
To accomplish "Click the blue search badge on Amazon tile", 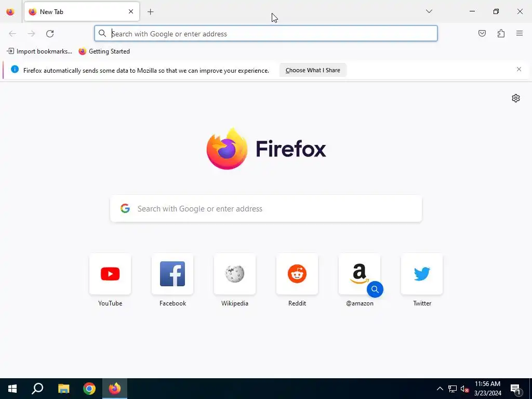I will click(x=375, y=289).
